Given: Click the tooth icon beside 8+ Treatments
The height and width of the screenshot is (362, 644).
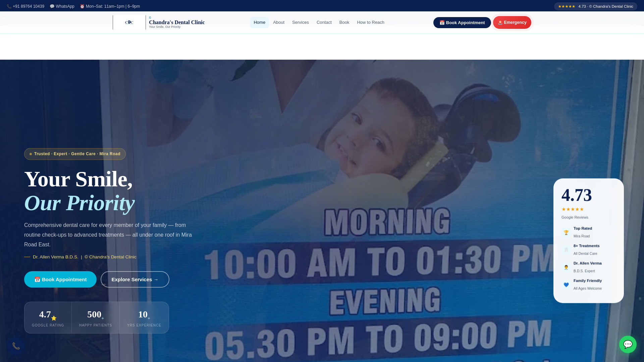Looking at the screenshot, I should coord(566,250).
